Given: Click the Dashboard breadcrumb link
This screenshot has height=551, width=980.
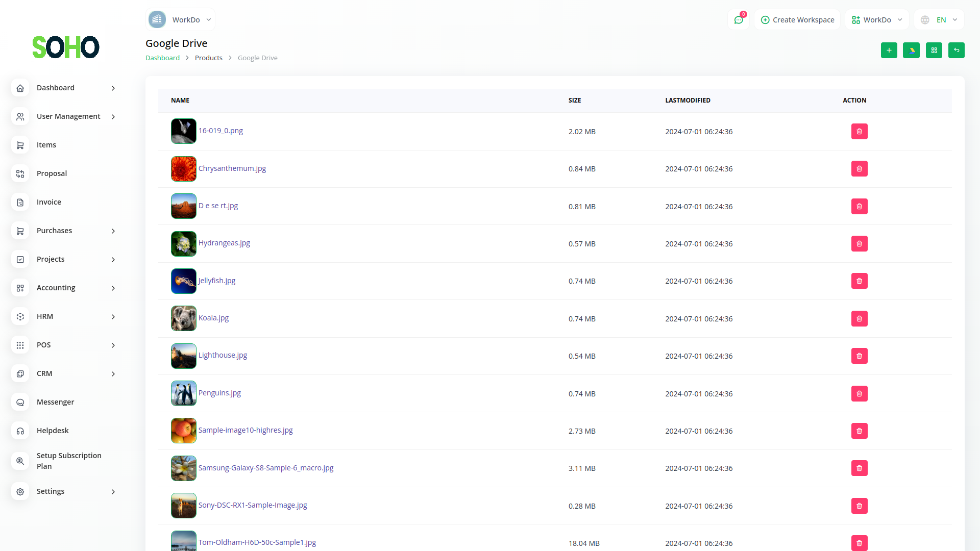Looking at the screenshot, I should (x=162, y=58).
